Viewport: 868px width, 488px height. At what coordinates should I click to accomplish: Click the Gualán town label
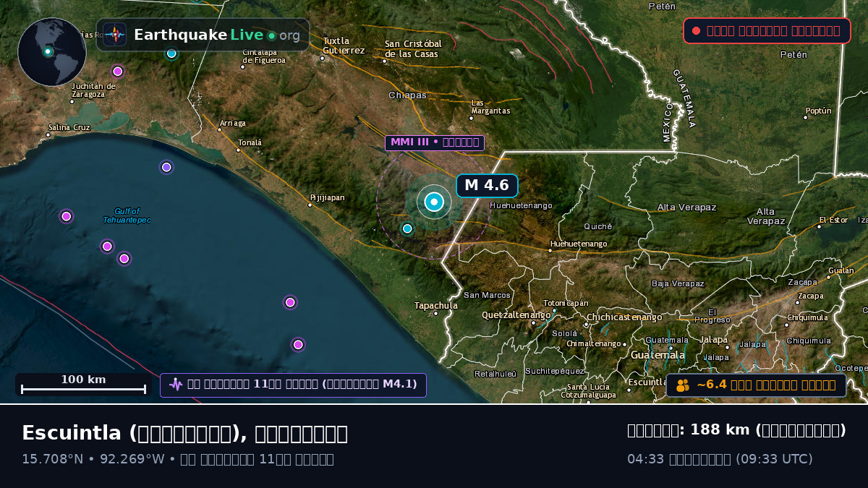[841, 270]
